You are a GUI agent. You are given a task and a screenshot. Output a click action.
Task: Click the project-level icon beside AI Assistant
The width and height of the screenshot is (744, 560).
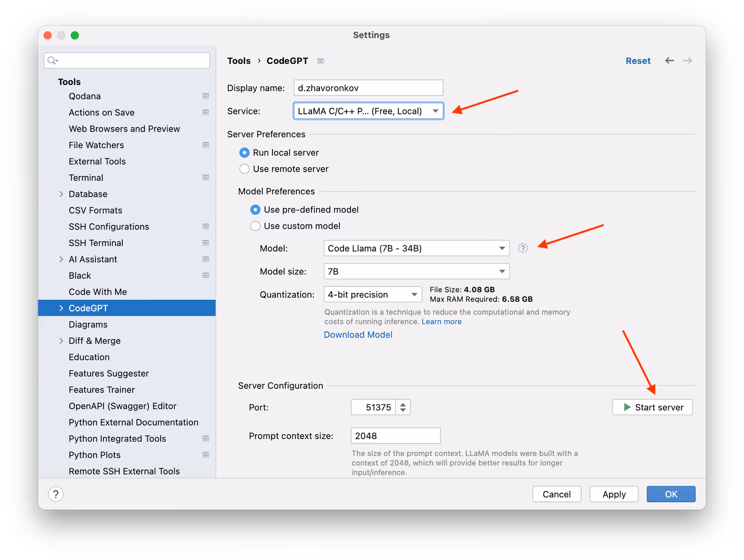206,259
